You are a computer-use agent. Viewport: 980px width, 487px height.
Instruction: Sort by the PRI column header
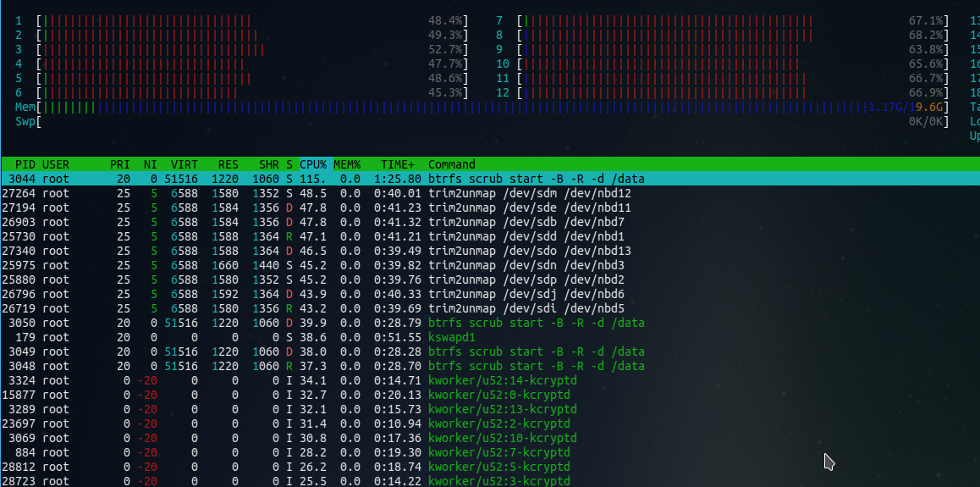pos(120,164)
